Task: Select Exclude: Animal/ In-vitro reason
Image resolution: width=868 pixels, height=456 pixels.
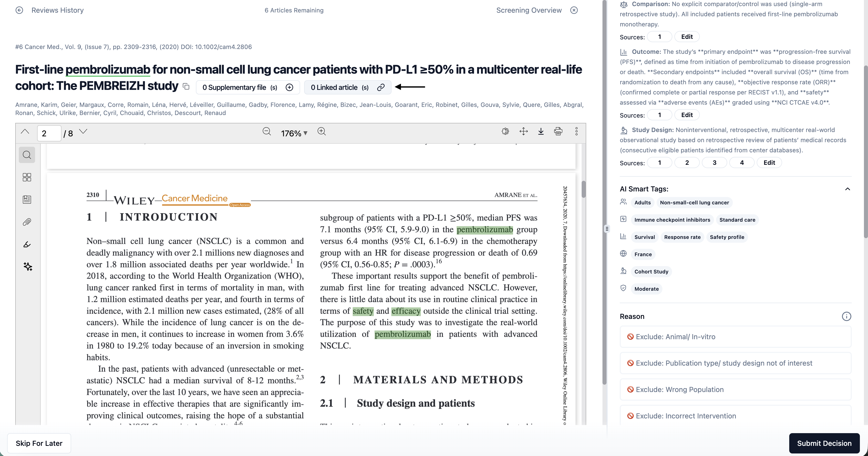Action: click(735, 337)
